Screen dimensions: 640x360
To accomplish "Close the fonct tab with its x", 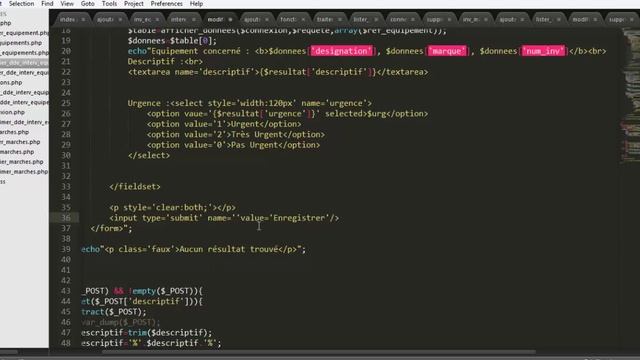I will [x=303, y=20].
